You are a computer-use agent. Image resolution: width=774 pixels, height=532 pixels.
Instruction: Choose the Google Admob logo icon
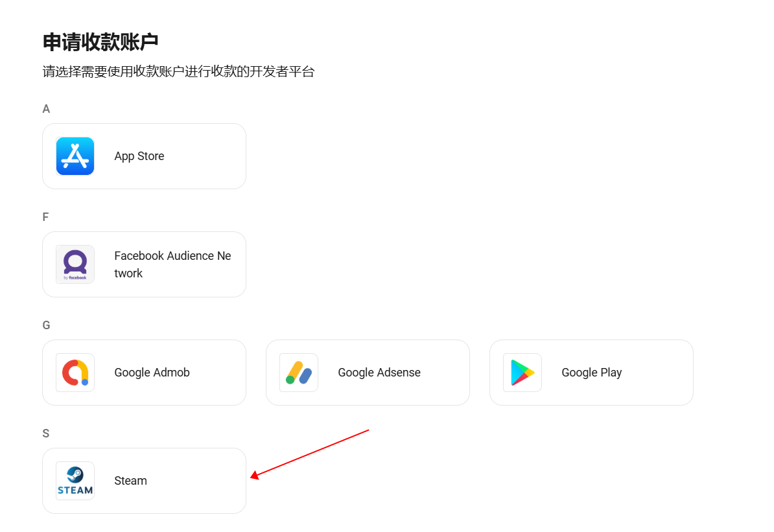click(x=75, y=373)
